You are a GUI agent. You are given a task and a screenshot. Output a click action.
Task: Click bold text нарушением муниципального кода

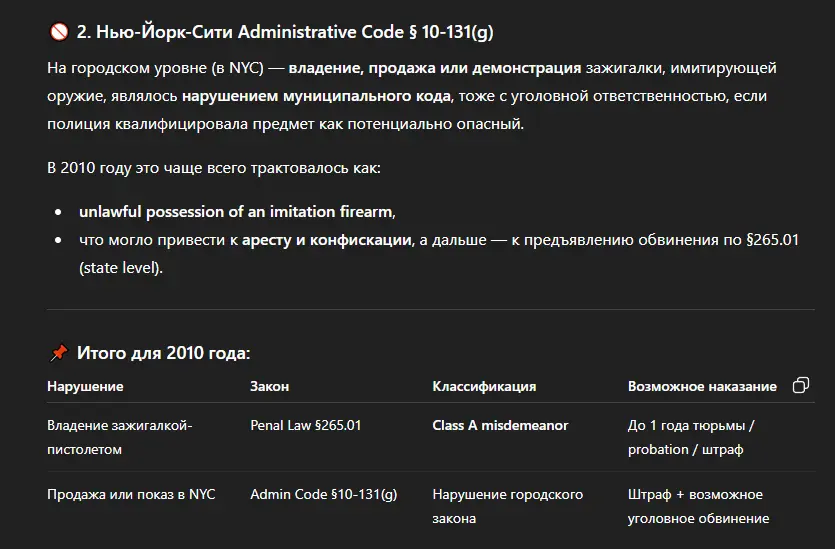coord(316,97)
